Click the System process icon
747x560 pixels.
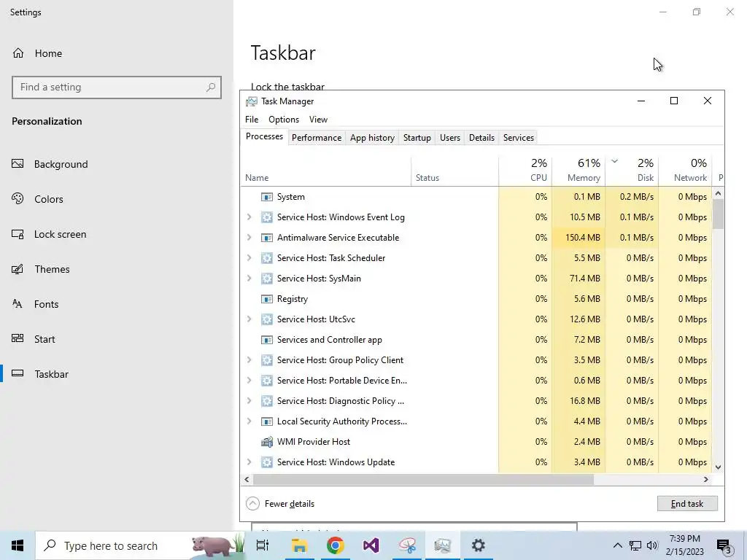click(x=267, y=197)
